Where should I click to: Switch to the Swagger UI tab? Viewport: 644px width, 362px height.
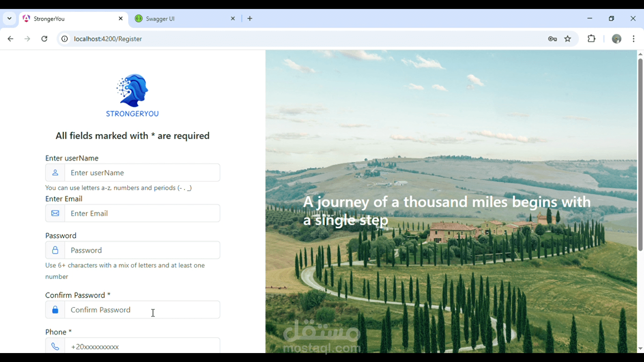186,18
